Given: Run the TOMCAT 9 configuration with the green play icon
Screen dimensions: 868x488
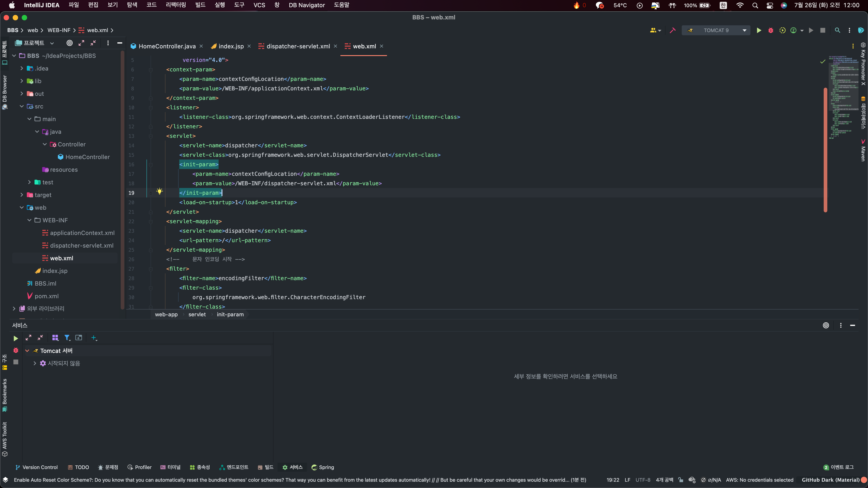Looking at the screenshot, I should tap(759, 30).
